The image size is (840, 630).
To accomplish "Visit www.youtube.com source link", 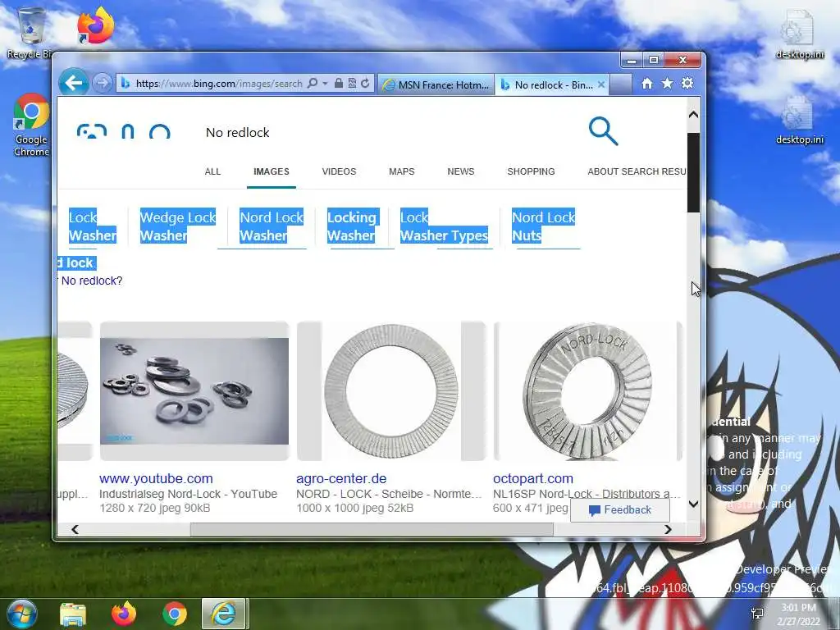I will [156, 478].
